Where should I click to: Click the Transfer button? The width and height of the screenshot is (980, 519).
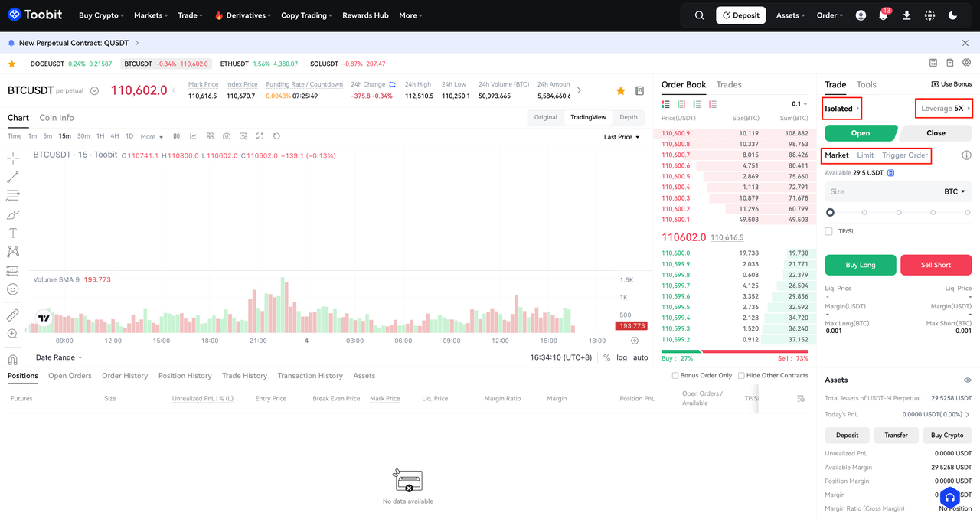(x=896, y=435)
